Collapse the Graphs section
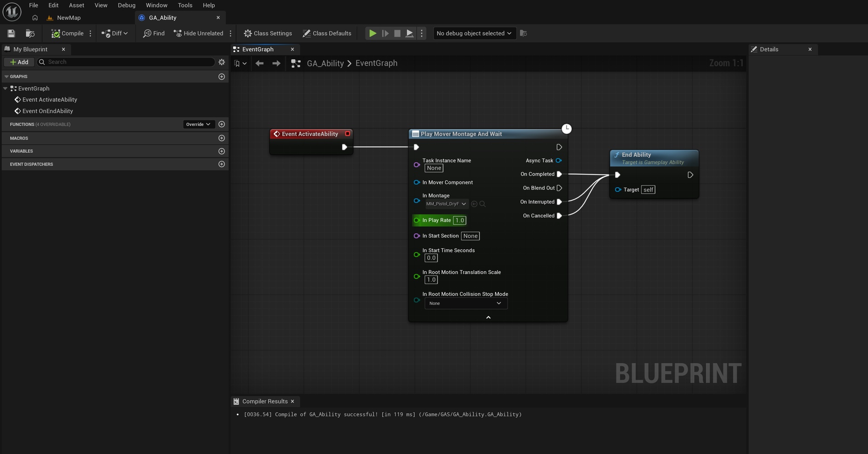The height and width of the screenshot is (454, 868). click(x=6, y=77)
